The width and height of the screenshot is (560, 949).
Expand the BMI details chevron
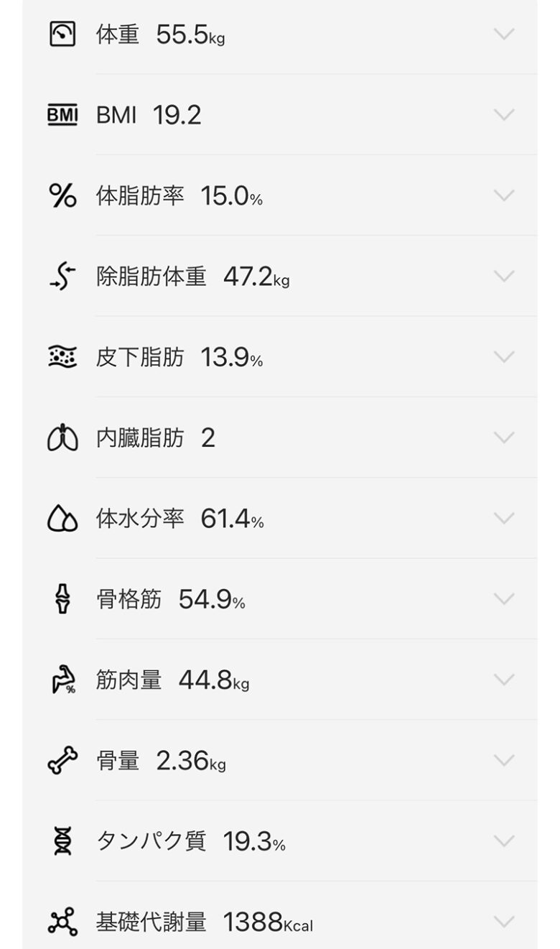(505, 115)
